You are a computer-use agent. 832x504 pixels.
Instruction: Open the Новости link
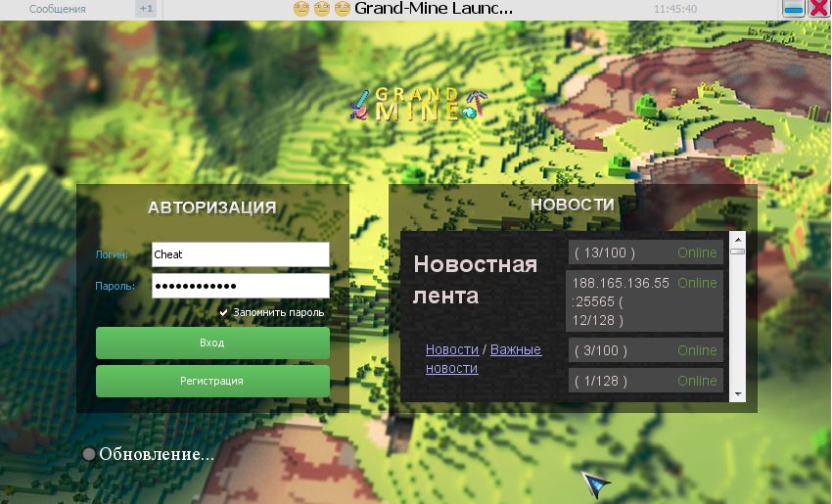point(452,349)
